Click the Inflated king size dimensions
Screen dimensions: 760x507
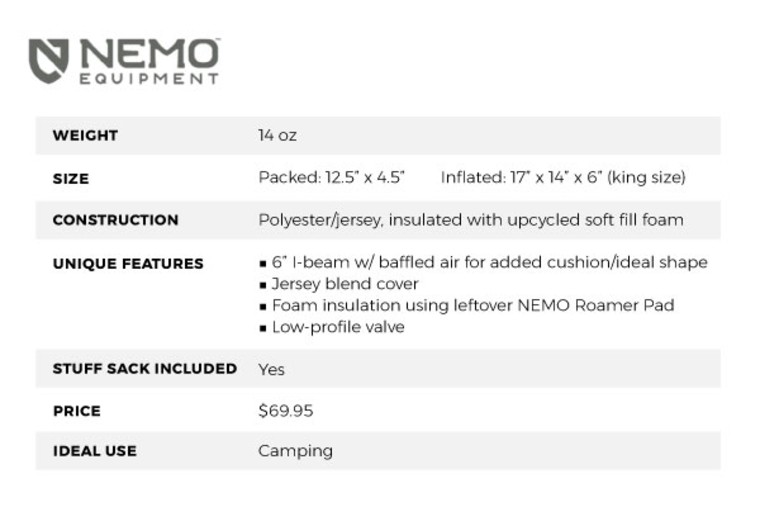click(563, 178)
